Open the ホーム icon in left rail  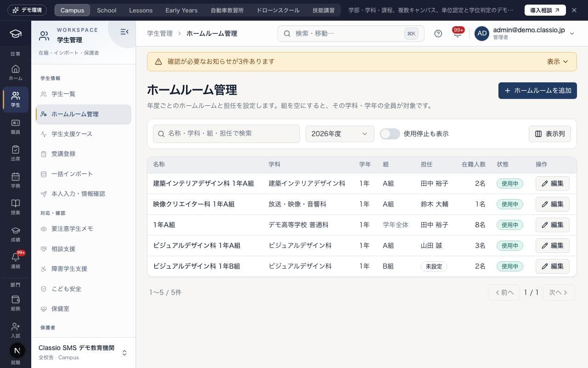click(x=16, y=73)
